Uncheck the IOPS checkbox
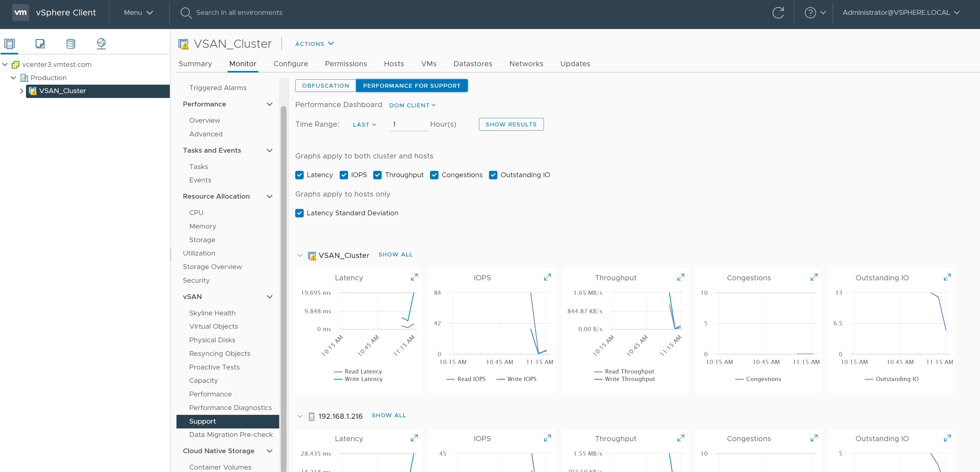 coord(344,175)
